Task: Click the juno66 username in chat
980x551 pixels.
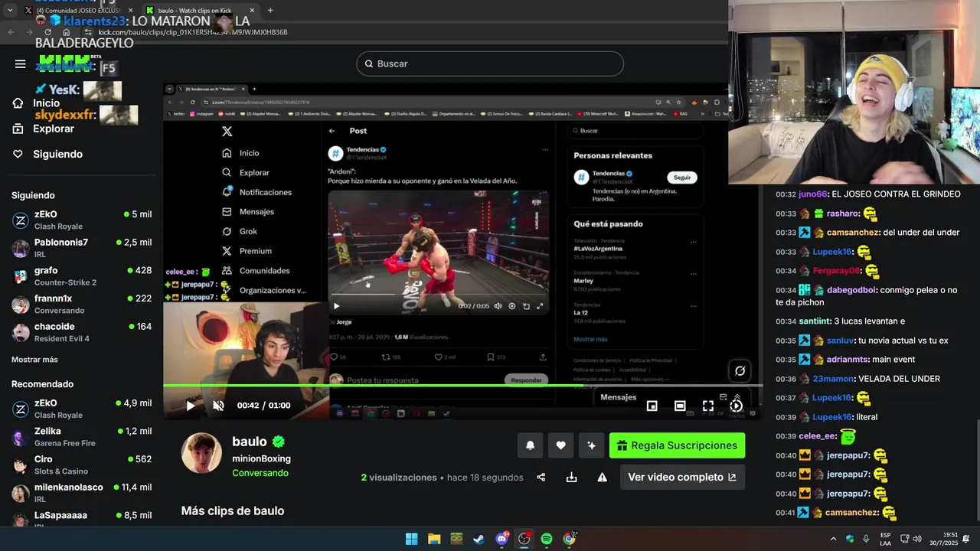Action: pos(812,194)
